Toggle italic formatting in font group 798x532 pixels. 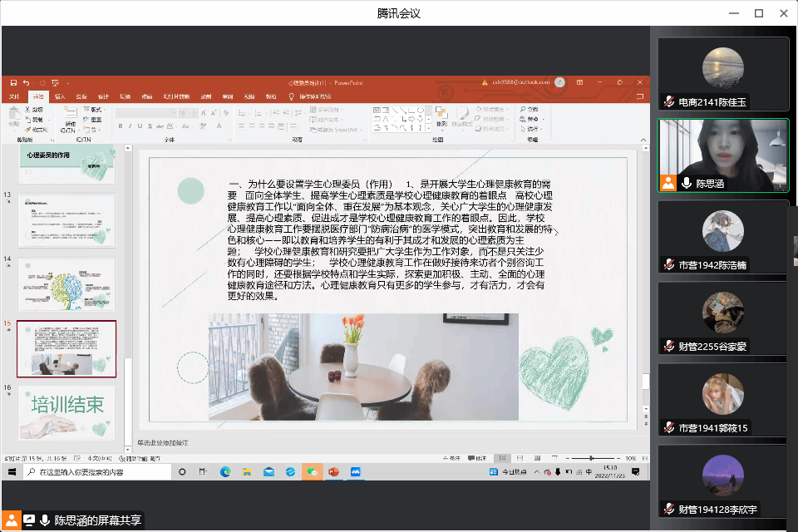(131, 126)
